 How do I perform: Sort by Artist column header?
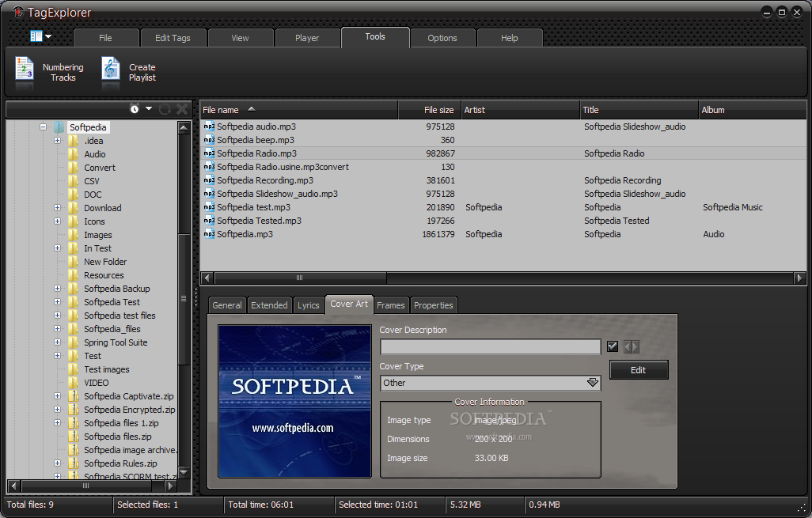pyautogui.click(x=521, y=110)
